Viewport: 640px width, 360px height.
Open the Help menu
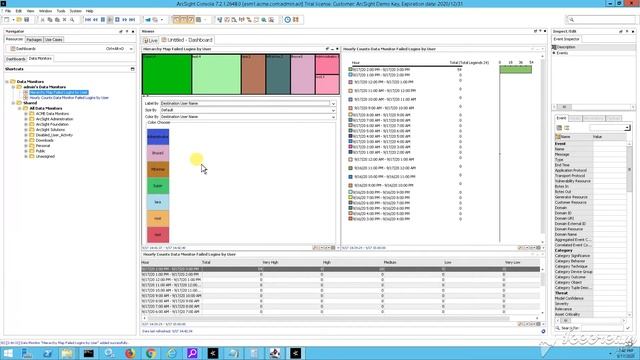click(89, 11)
